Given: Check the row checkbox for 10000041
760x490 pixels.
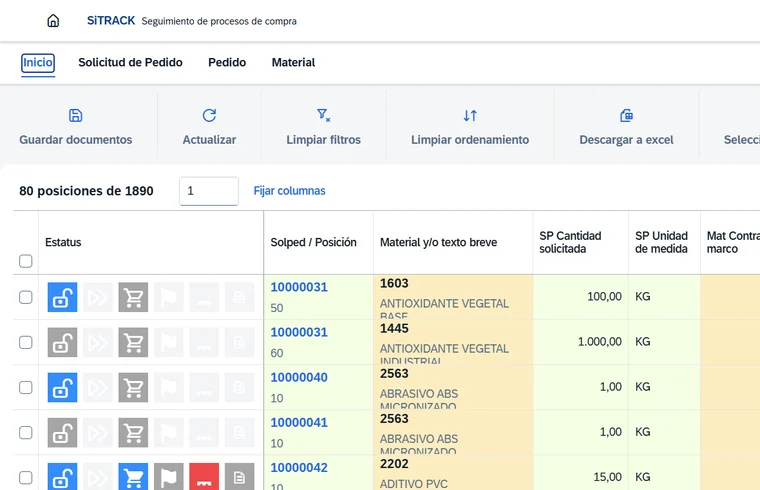Looking at the screenshot, I should pos(26,432).
